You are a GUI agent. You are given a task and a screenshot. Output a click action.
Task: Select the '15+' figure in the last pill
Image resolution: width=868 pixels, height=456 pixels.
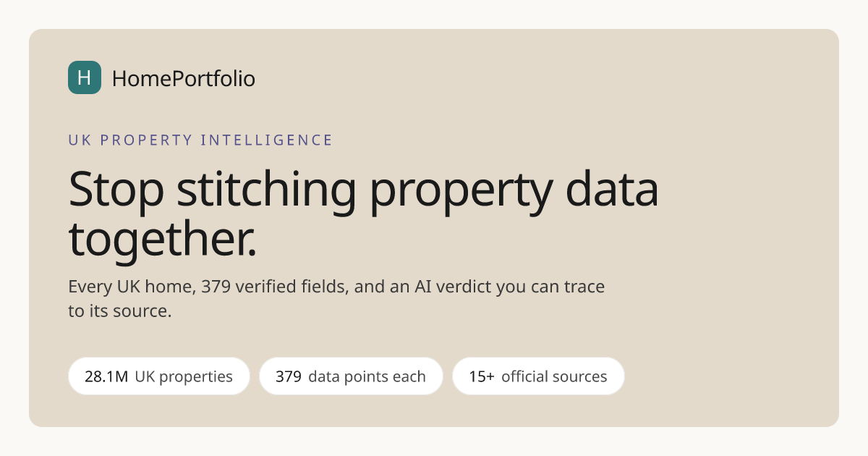click(x=482, y=376)
